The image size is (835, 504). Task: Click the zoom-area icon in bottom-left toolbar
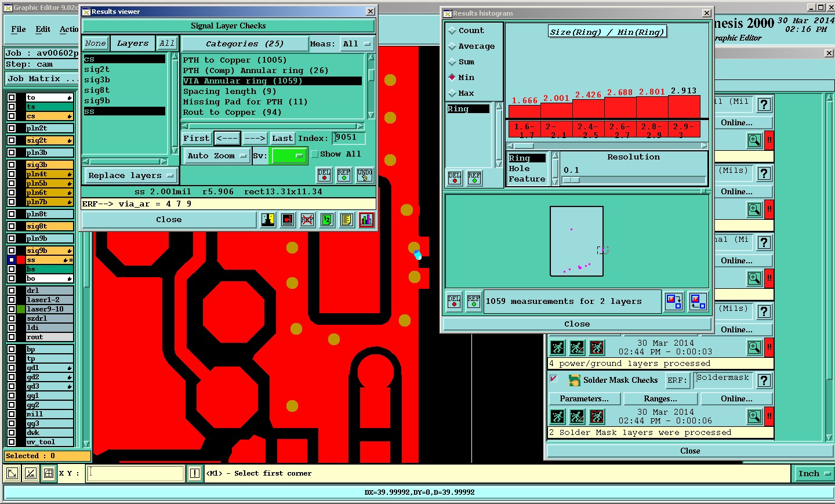12,473
